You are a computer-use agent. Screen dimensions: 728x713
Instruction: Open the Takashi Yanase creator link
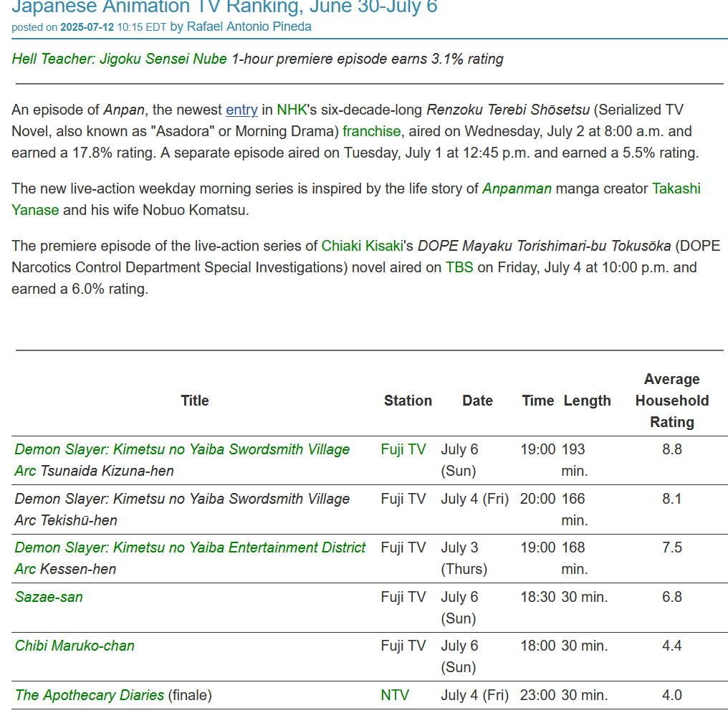pos(676,188)
